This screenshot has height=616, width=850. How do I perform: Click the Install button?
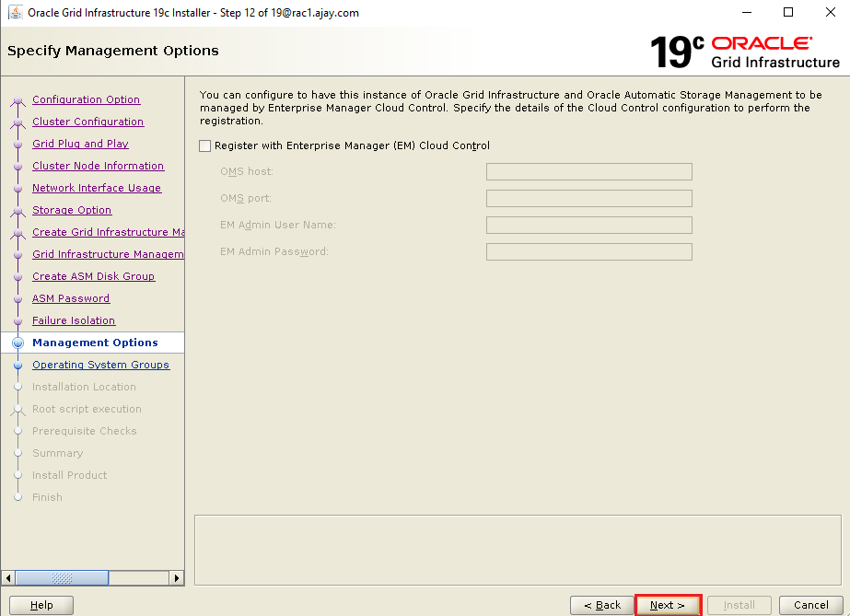click(739, 605)
